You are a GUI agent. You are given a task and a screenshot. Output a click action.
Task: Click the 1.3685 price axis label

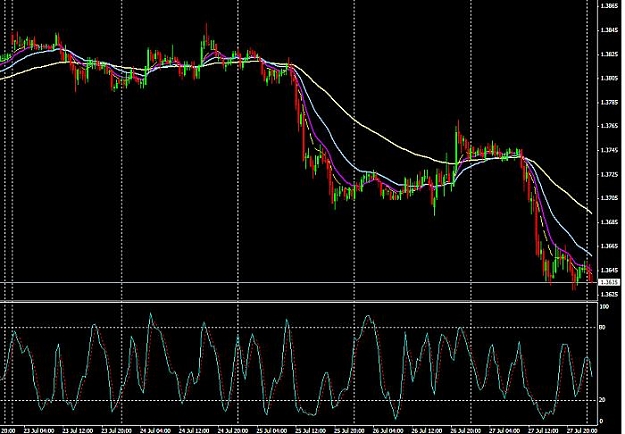[x=610, y=222]
